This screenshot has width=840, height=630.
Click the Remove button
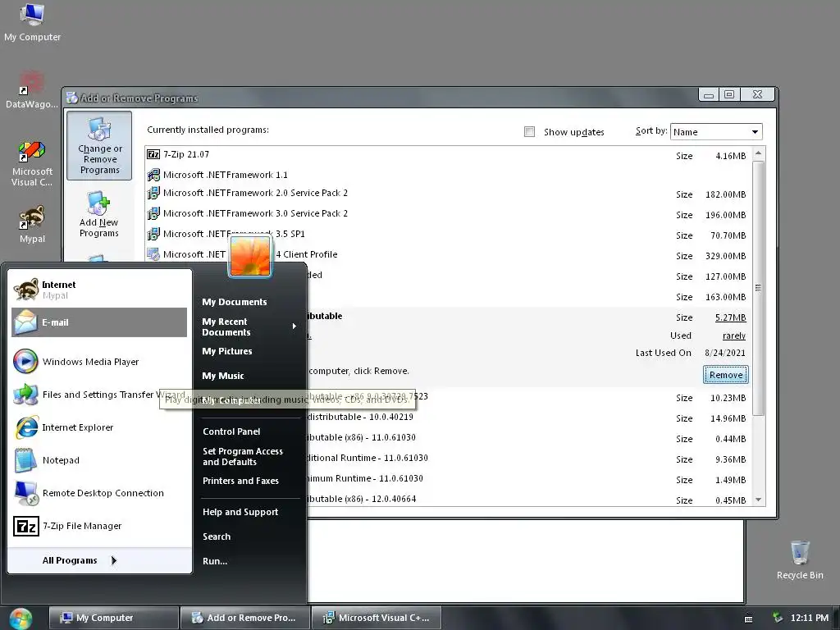coord(726,375)
